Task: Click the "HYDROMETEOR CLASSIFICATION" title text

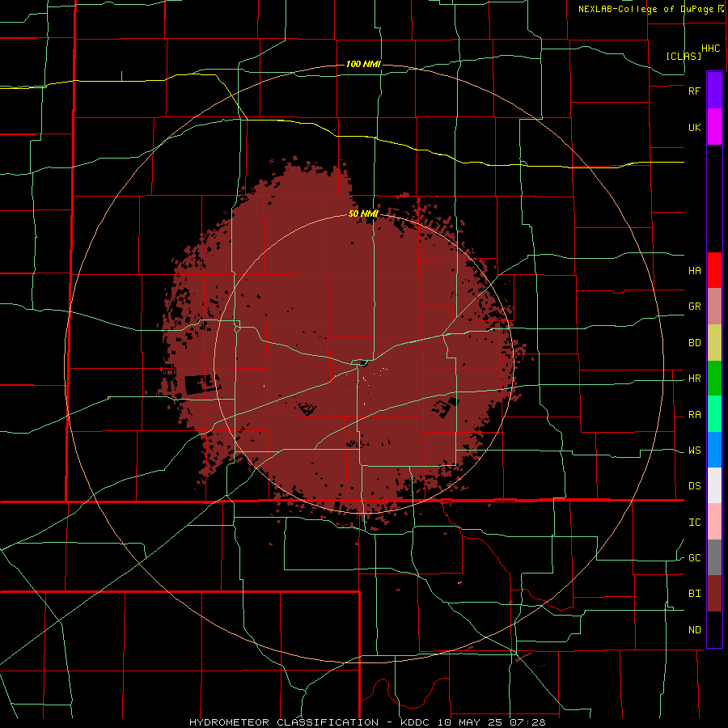Action: coord(284,722)
